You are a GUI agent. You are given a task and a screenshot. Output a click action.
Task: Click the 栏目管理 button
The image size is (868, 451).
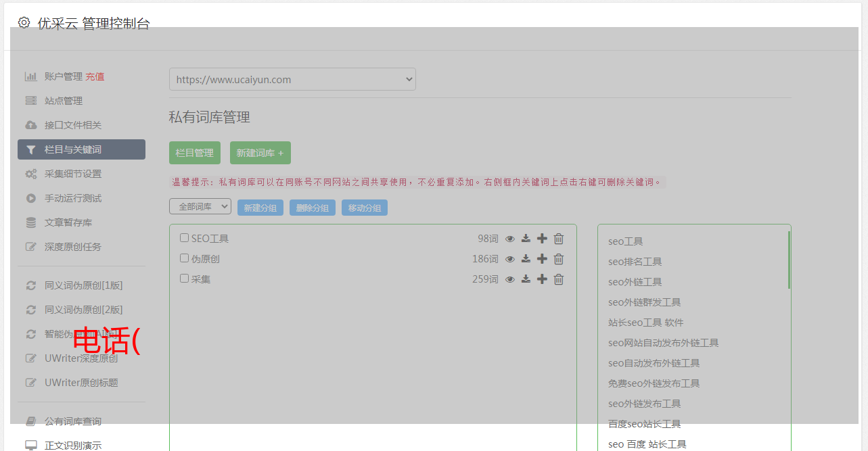point(195,153)
